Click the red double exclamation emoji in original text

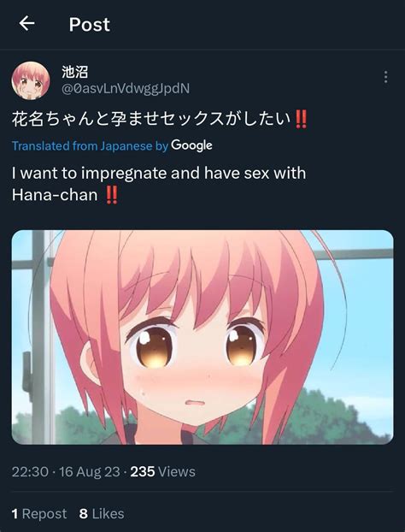pyautogui.click(x=302, y=119)
